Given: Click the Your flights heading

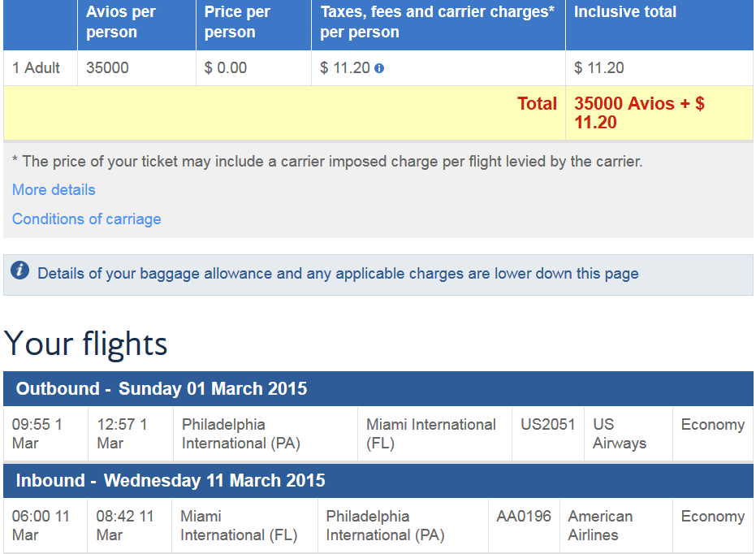Looking at the screenshot, I should pyautogui.click(x=85, y=344).
